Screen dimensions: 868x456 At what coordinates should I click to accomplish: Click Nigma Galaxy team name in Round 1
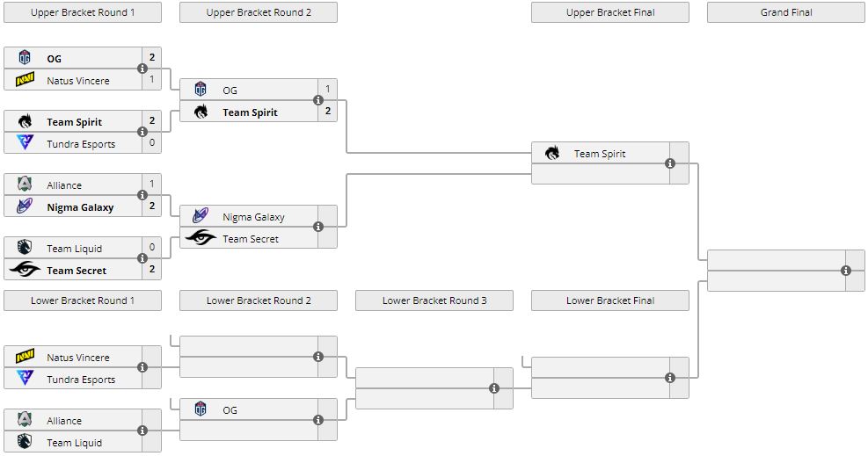click(80, 207)
